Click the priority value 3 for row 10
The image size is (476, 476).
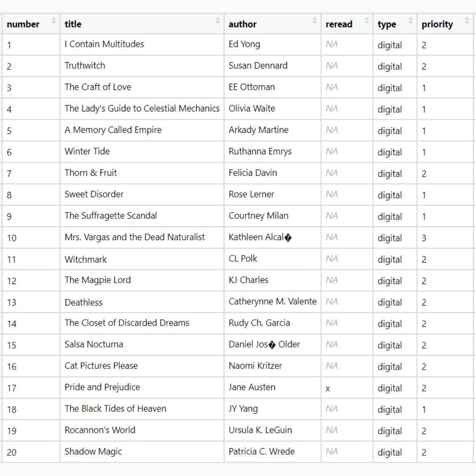[424, 238]
